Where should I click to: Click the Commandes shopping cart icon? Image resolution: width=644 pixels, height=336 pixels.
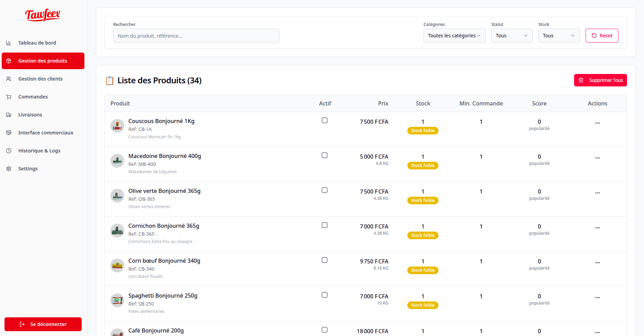(x=9, y=97)
